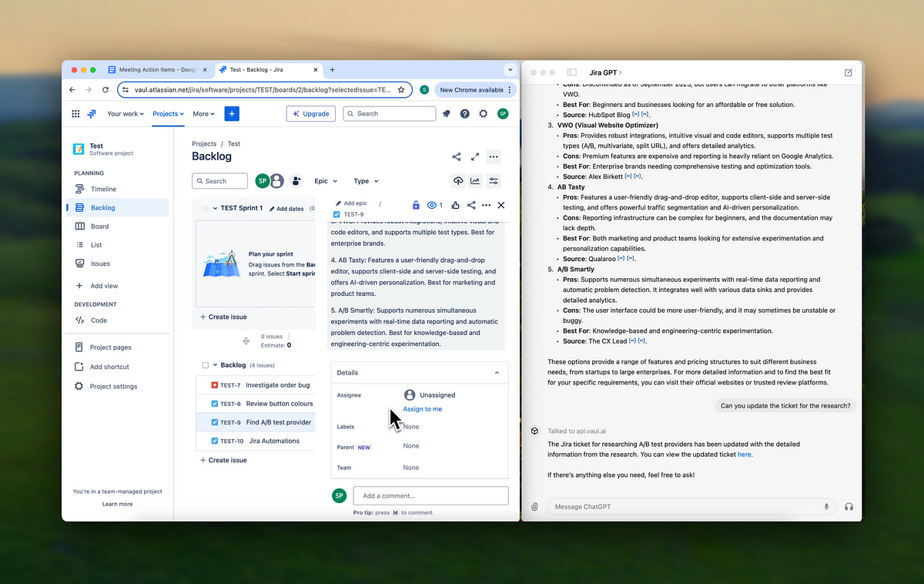Tick the Backlog section checkbox
The image size is (924, 584).
tap(205, 365)
